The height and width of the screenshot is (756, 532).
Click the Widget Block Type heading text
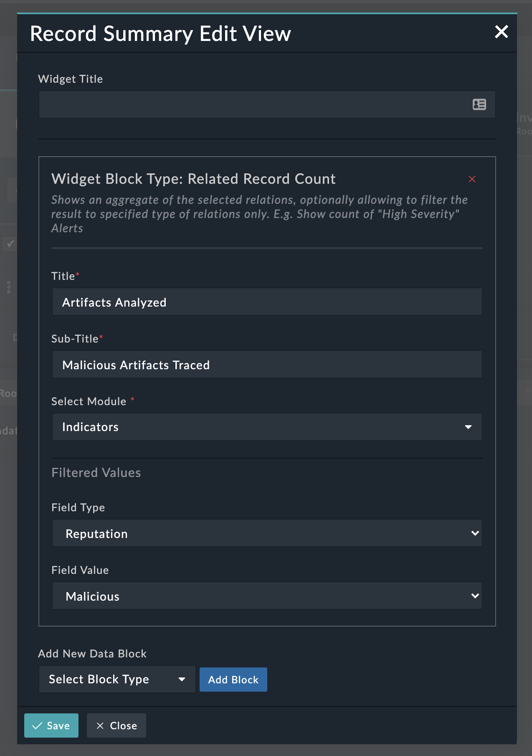click(193, 179)
